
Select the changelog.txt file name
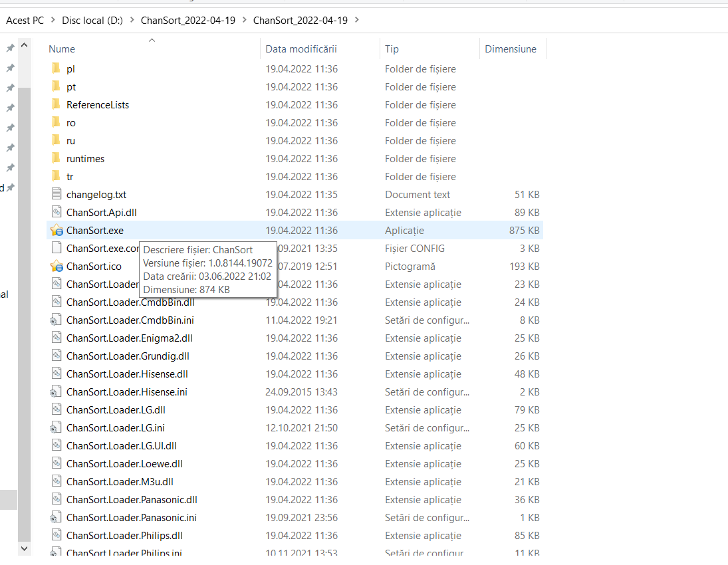[96, 195]
